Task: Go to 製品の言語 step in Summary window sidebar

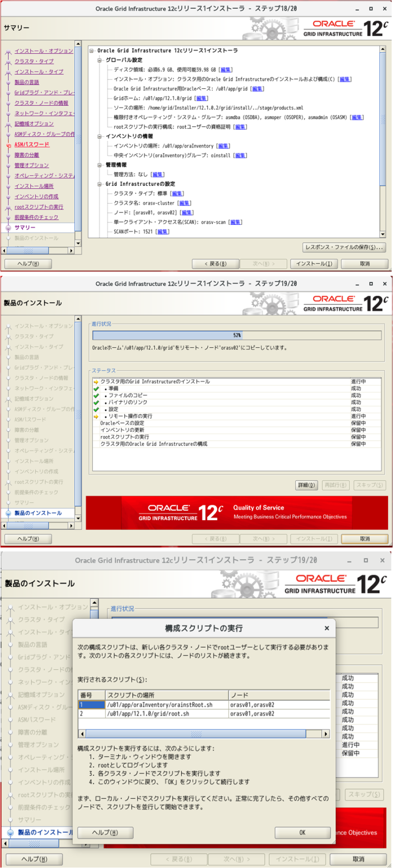Action: coord(27,82)
